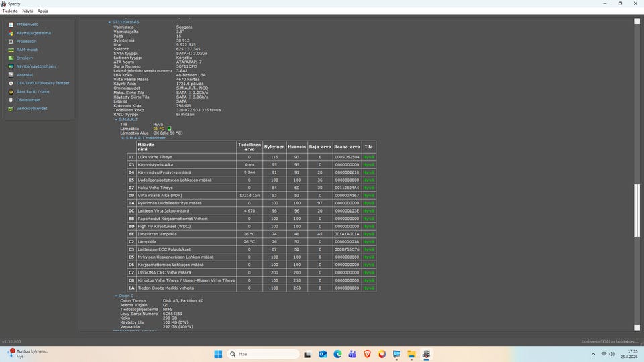Collapse the ST3320418AS drive node

[x=110, y=22]
